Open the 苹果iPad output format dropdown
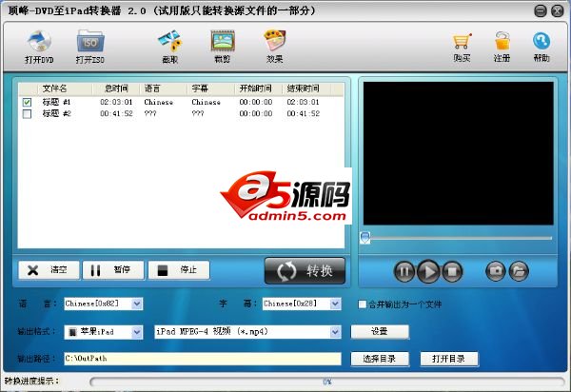The width and height of the screenshot is (571, 392). pyautogui.click(x=137, y=332)
